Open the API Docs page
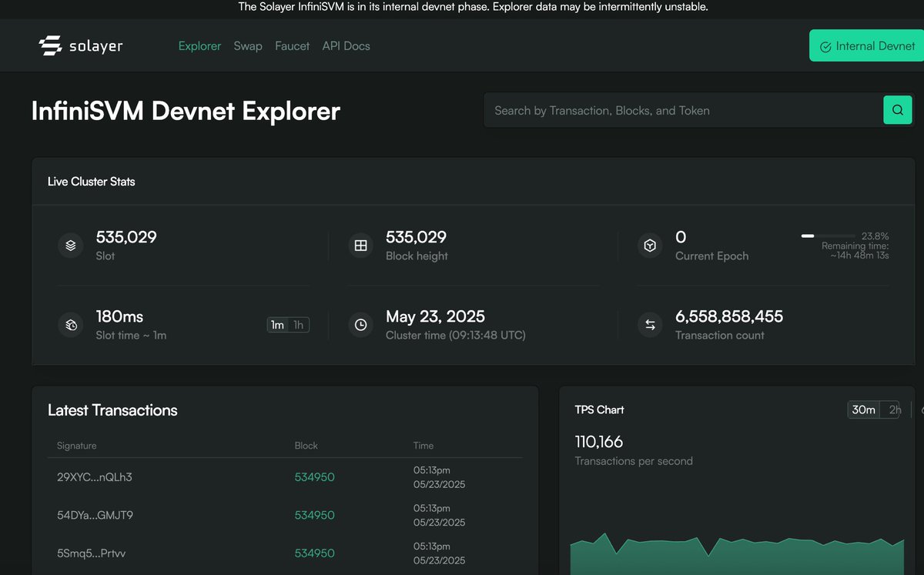 click(346, 45)
